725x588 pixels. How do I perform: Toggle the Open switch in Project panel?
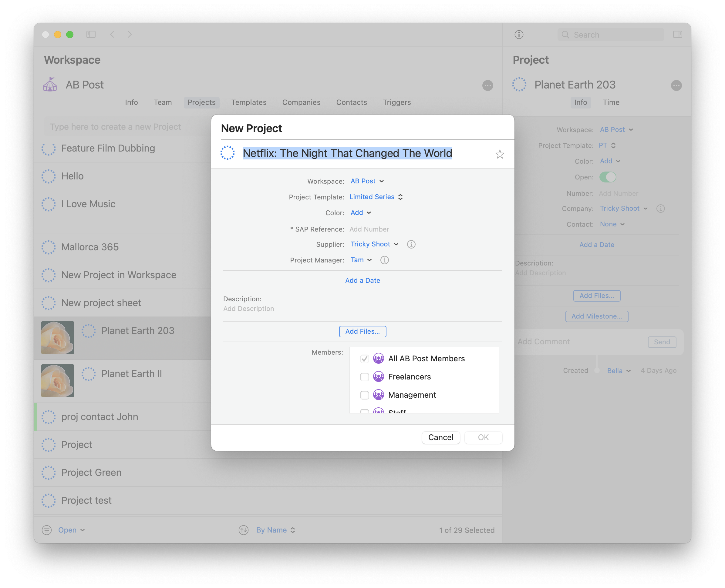coord(607,177)
